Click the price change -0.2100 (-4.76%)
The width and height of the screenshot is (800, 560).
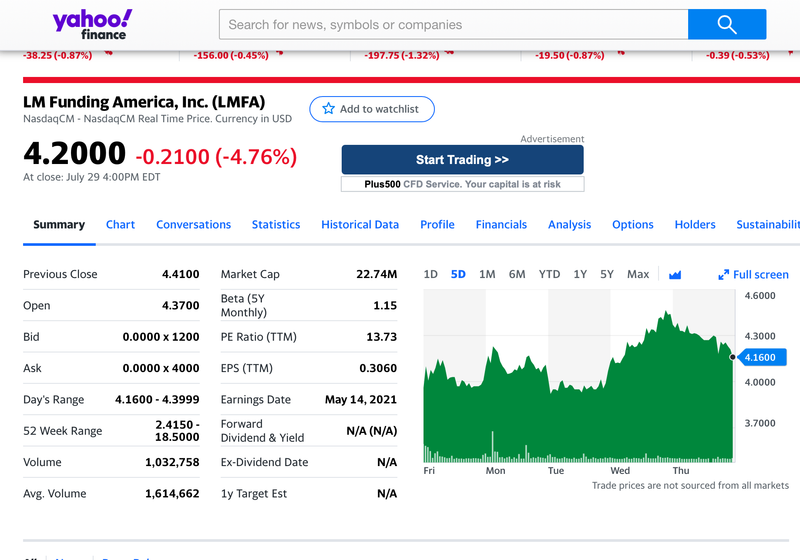216,157
